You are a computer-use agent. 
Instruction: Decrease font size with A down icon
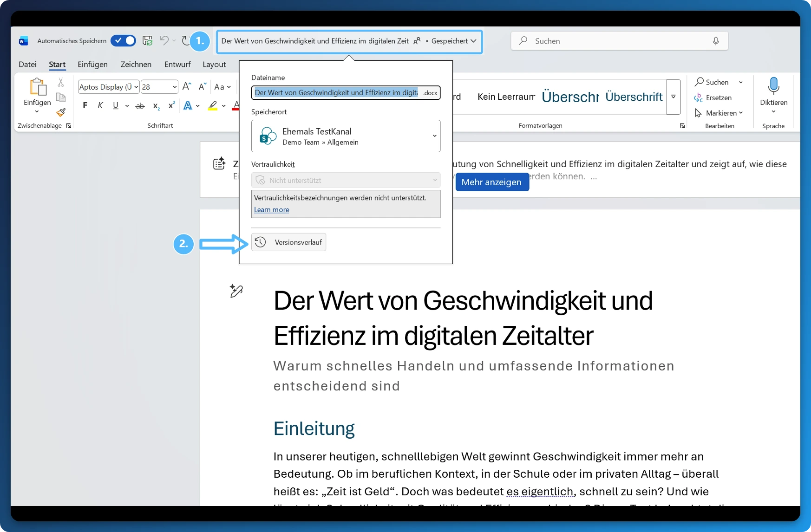[x=202, y=86]
